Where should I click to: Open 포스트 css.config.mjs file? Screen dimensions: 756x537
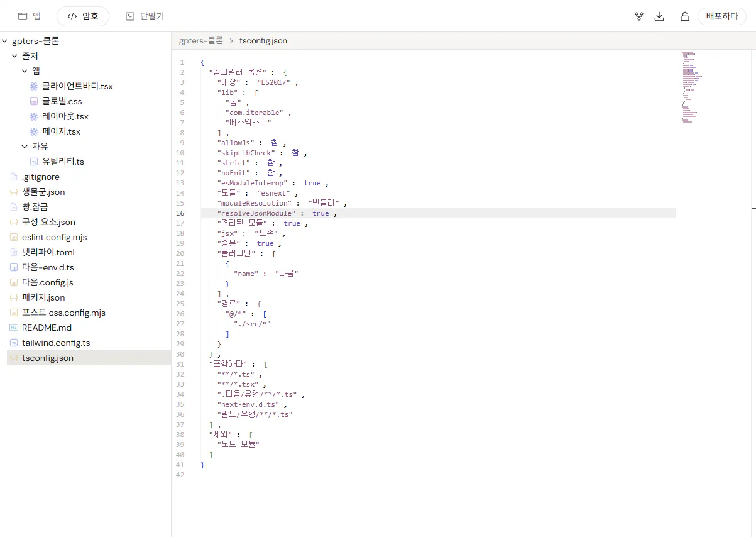[63, 313]
